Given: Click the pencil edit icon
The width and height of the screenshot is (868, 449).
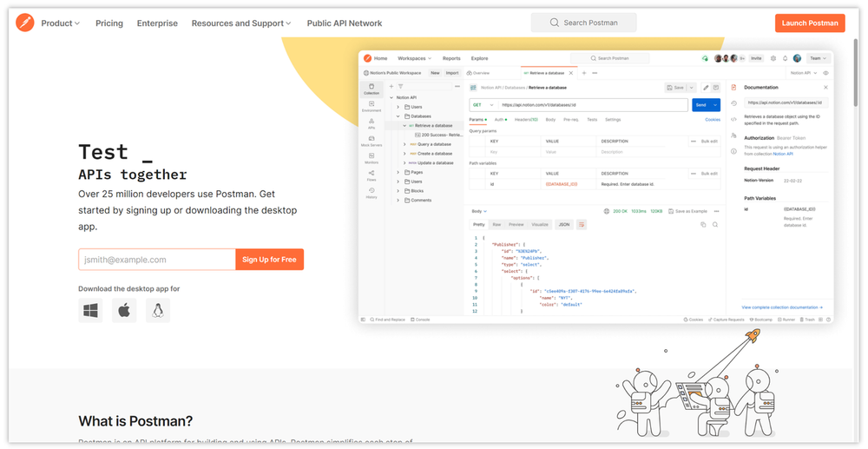Looking at the screenshot, I should coord(706,88).
